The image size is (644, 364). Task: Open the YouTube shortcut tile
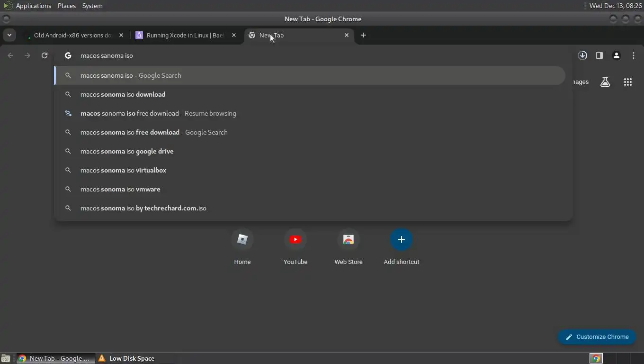(x=295, y=246)
